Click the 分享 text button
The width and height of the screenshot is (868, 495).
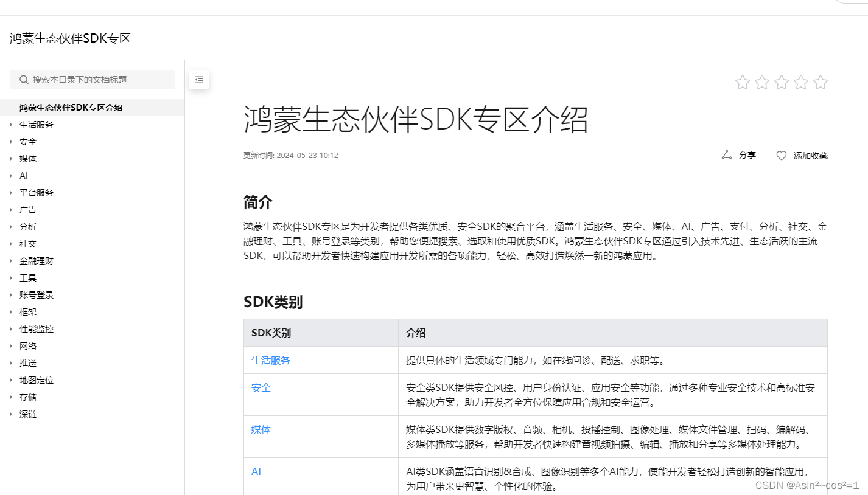pyautogui.click(x=747, y=155)
